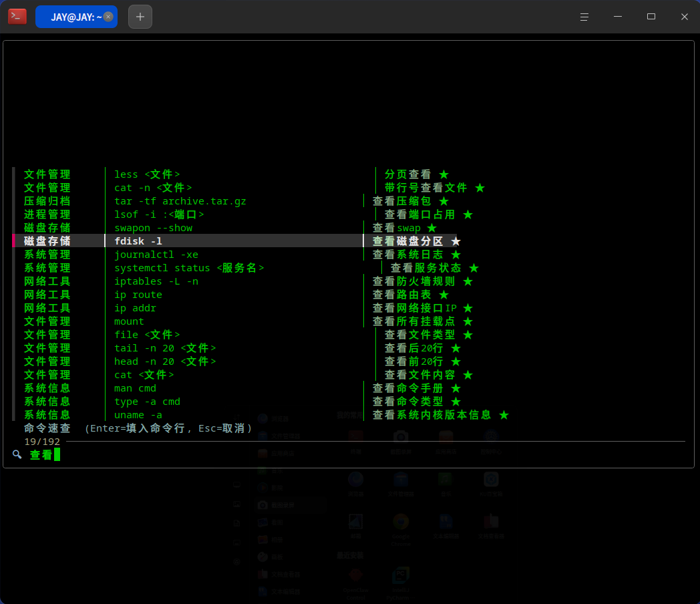Choose the cat <文件> command
The width and height of the screenshot is (700, 604).
[x=144, y=375]
